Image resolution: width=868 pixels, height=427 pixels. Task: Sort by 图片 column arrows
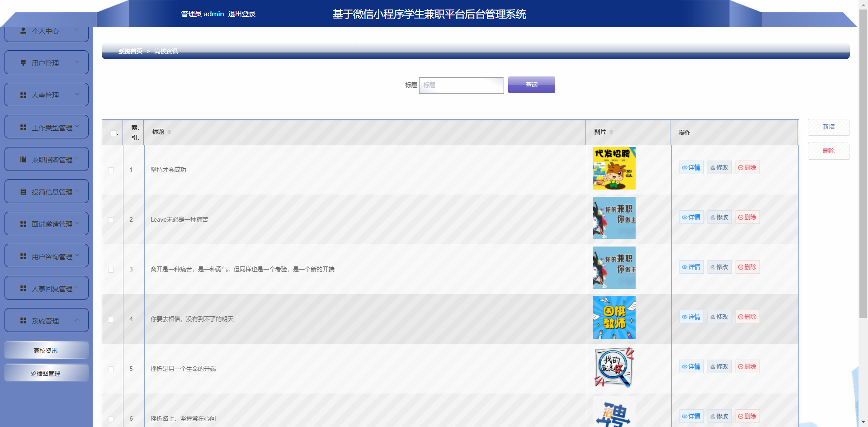(x=611, y=132)
